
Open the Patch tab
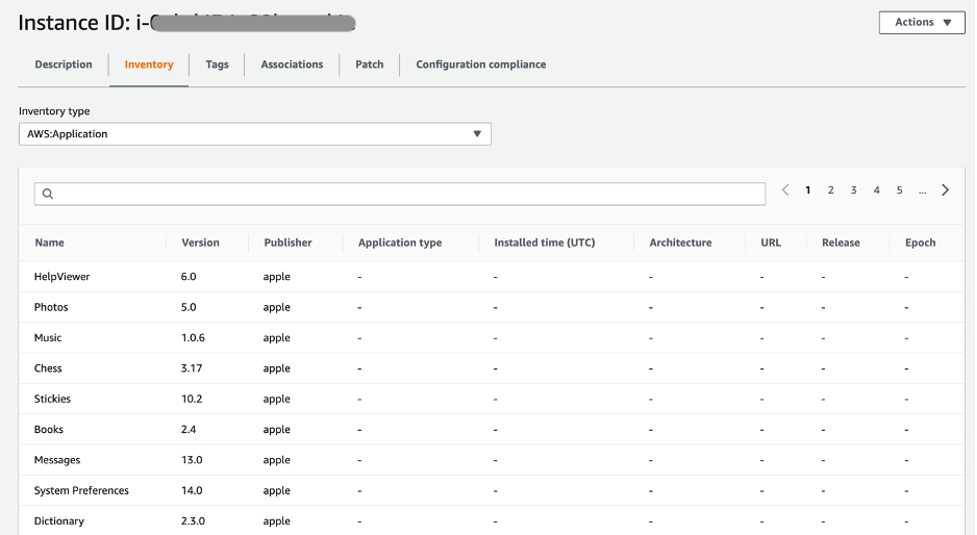pyautogui.click(x=369, y=64)
